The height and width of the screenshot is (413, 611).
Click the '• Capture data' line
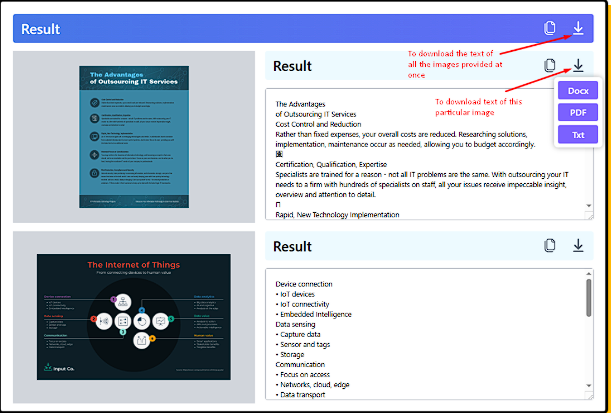click(298, 334)
